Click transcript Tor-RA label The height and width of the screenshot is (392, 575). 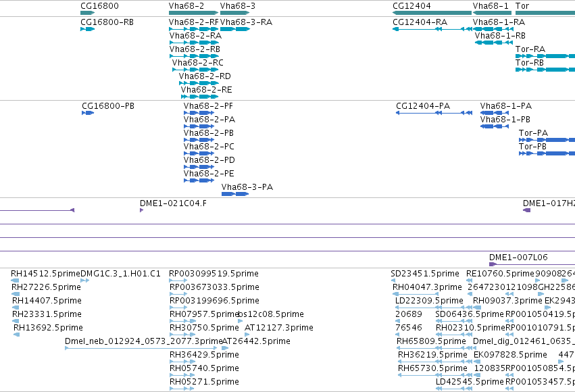(530, 49)
